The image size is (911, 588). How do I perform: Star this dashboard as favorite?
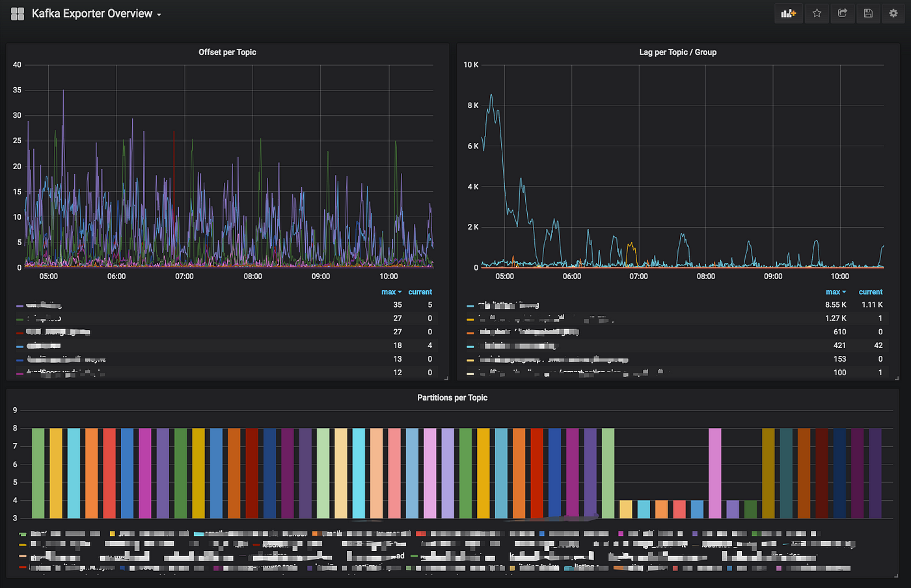(x=817, y=13)
